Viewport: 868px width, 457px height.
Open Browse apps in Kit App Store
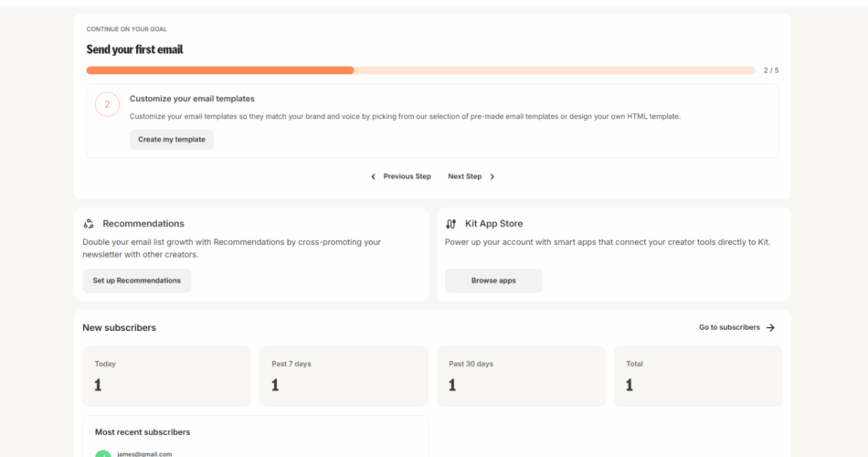coord(493,281)
